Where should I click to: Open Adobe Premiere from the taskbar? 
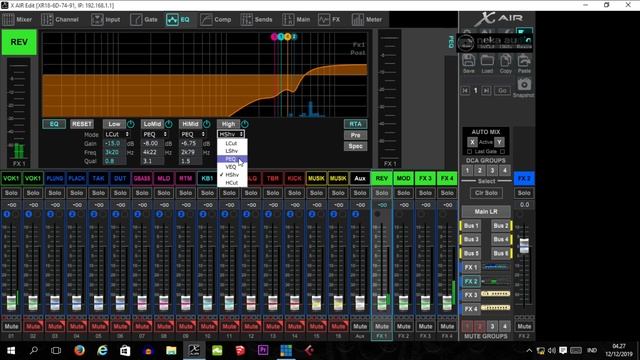(x=263, y=350)
